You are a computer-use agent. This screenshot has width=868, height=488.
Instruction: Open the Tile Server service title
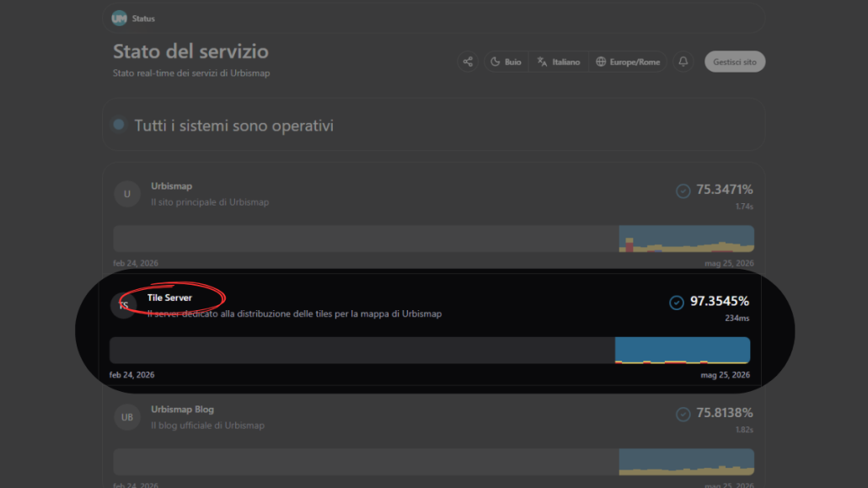click(169, 298)
